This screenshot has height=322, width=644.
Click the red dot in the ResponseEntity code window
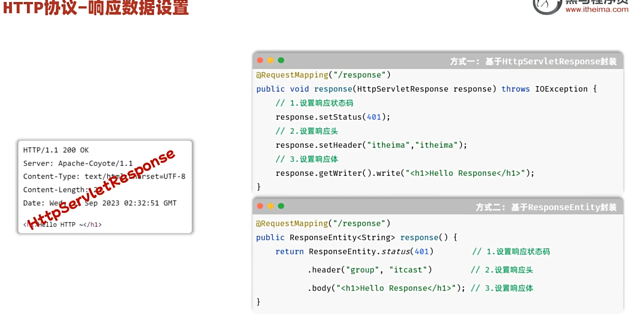tap(260, 206)
